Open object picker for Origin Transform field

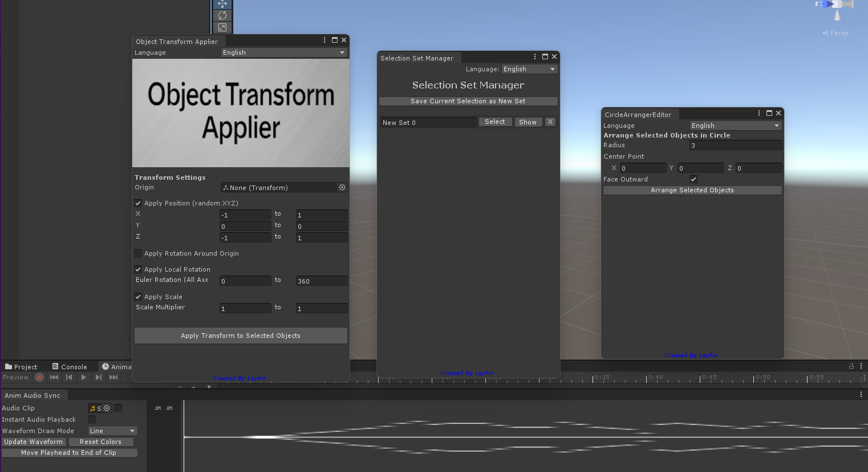342,187
